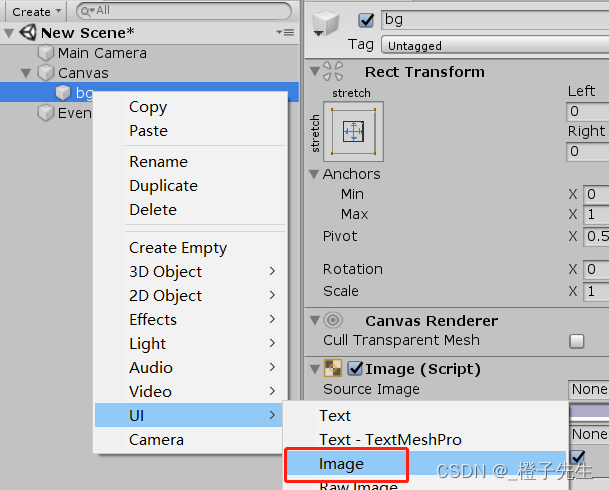This screenshot has width=609, height=490.
Task: Click the Anchors Min X field
Action: click(x=596, y=194)
